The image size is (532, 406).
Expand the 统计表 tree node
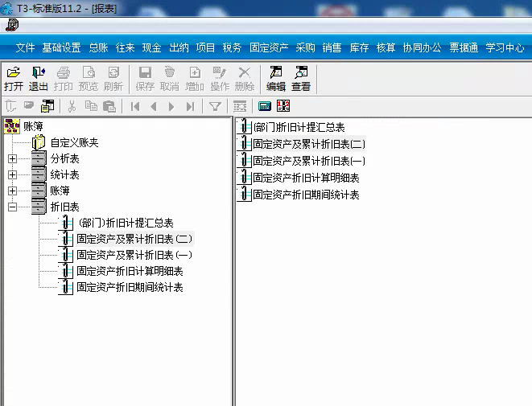12,174
